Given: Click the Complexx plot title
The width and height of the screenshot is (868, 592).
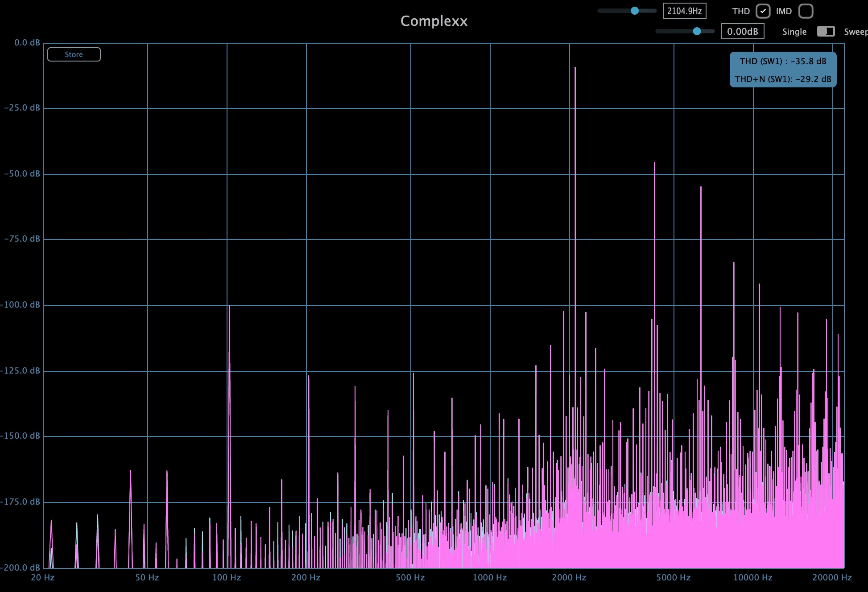Looking at the screenshot, I should pyautogui.click(x=434, y=21).
